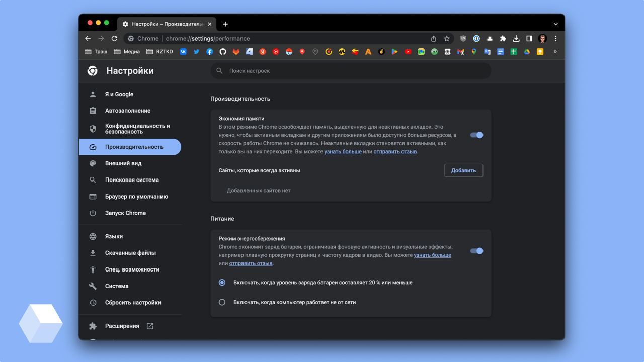Image resolution: width=644 pixels, height=362 pixels.
Task: Go to Я и Google settings
Action: click(130, 94)
